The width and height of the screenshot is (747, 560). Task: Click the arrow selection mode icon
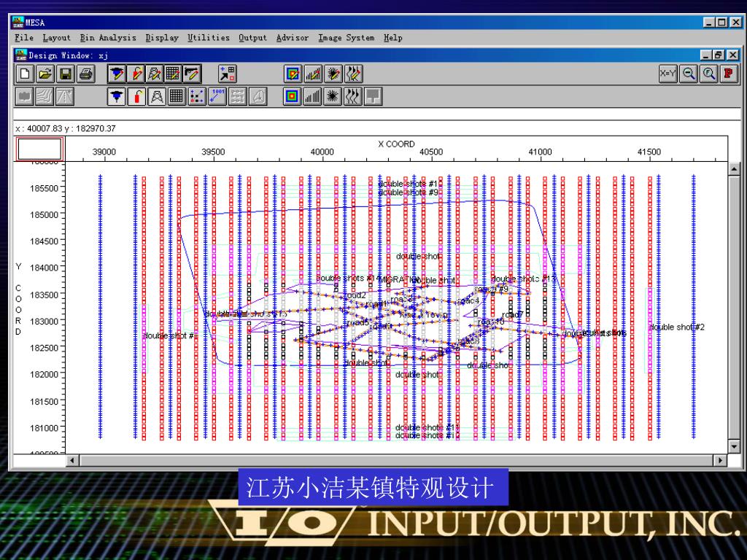228,74
